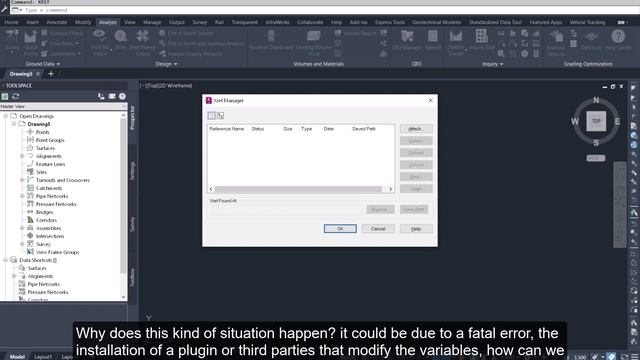The width and height of the screenshot is (640, 360).
Task: Open the Manage ribbon tab
Action: (152, 22)
